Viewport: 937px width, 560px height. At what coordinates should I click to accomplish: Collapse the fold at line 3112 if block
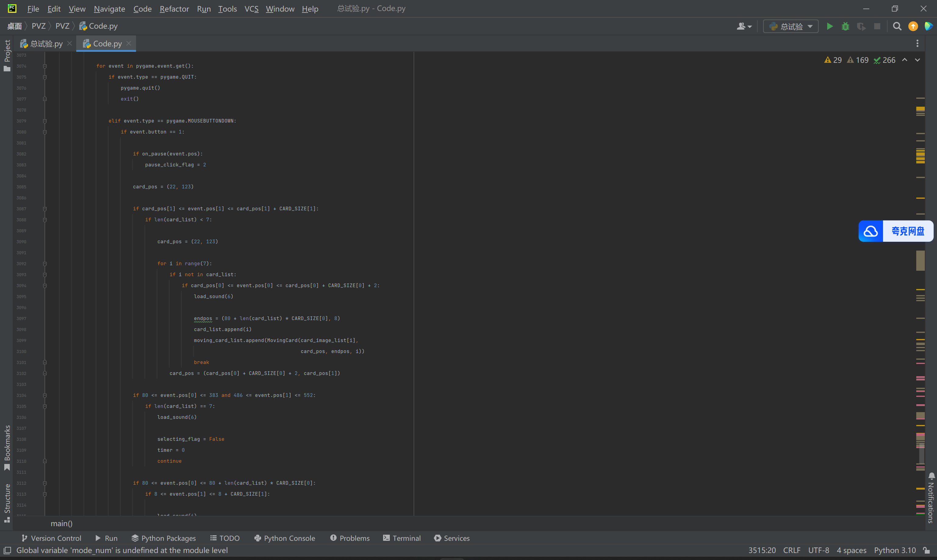point(45,483)
